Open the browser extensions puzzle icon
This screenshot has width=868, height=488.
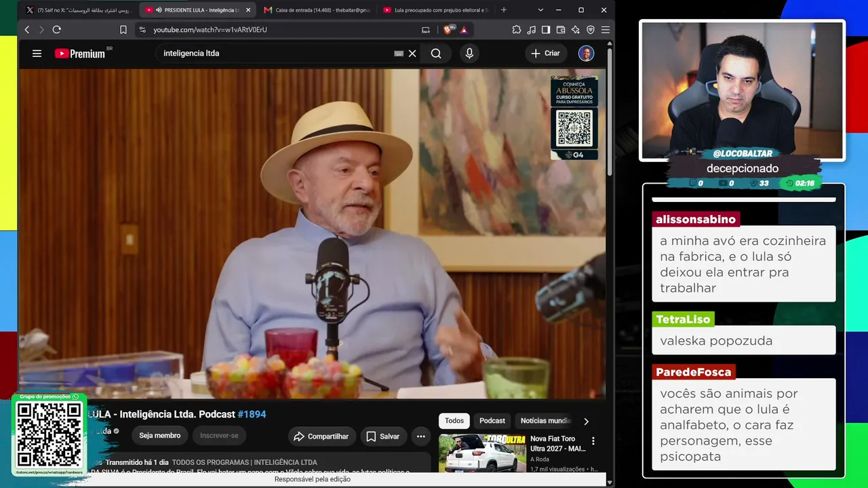[x=517, y=30]
